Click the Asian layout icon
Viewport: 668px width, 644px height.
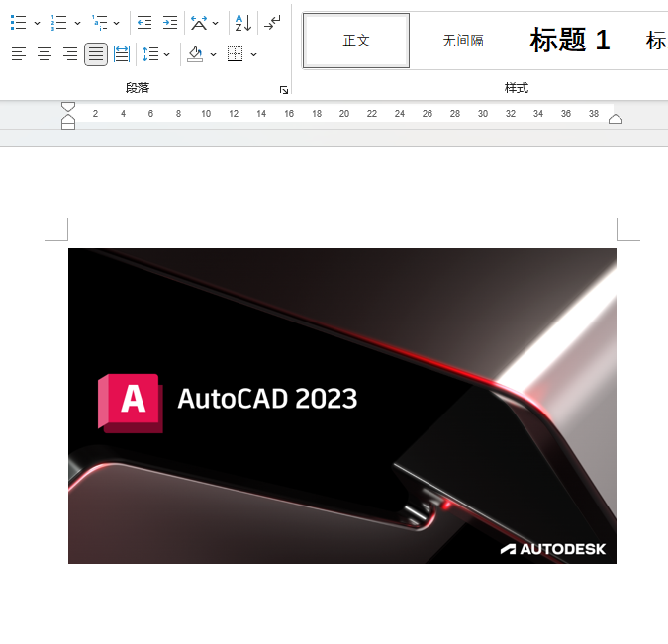(199, 23)
